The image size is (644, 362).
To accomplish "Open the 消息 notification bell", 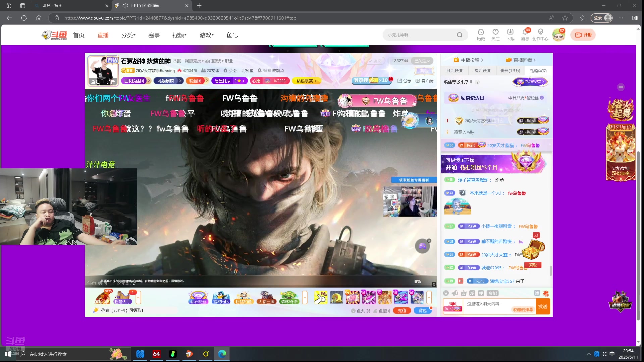I will pos(525,35).
